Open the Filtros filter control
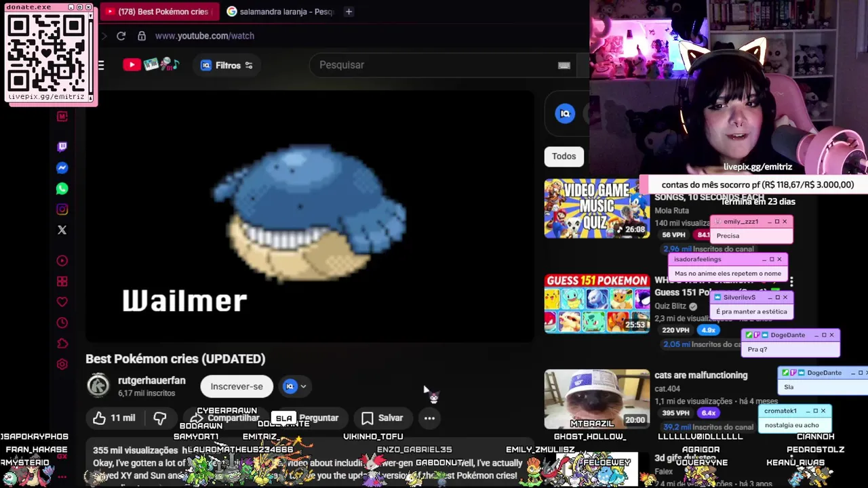The image size is (868, 488). (x=227, y=65)
